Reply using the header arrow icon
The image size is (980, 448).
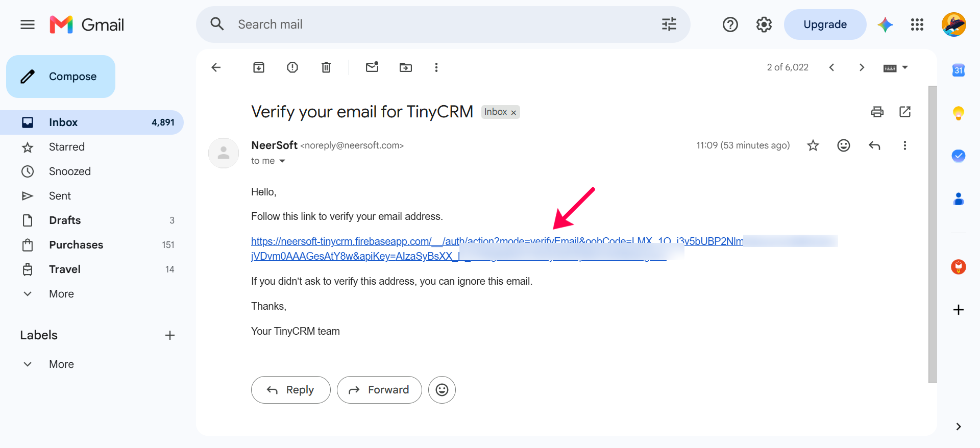874,145
